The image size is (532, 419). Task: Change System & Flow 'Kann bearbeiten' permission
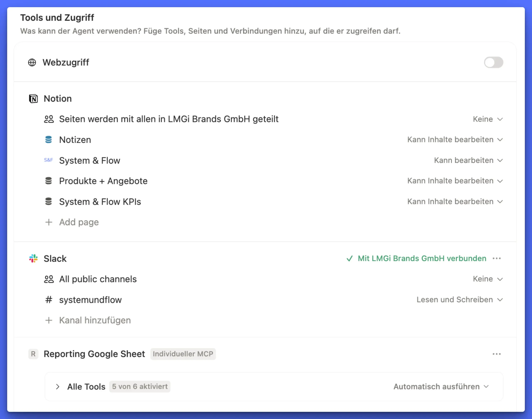click(468, 160)
